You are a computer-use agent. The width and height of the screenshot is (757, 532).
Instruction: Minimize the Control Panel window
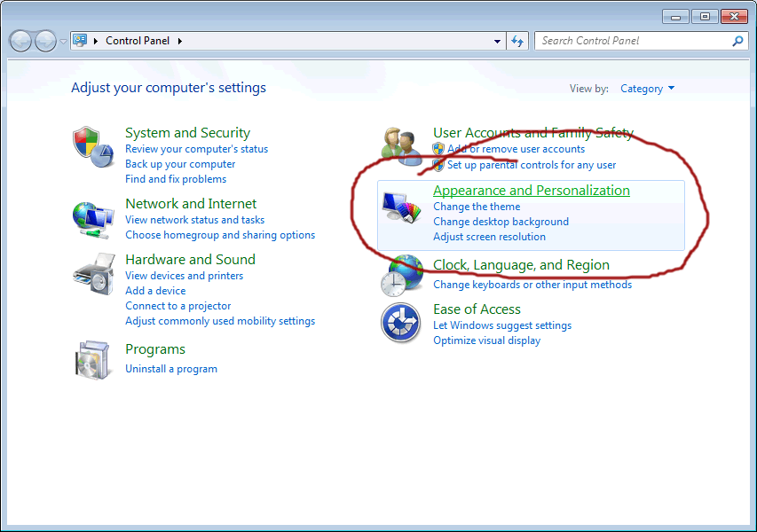tap(675, 17)
